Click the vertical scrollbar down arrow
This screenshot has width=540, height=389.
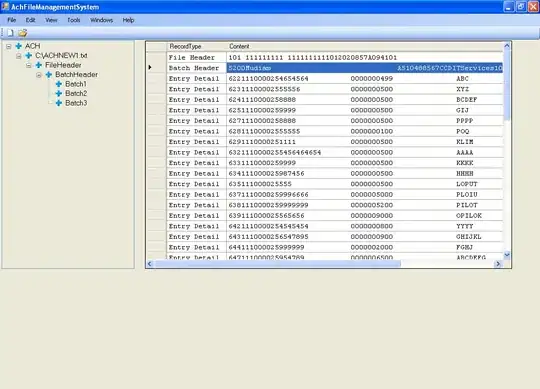coord(507,255)
